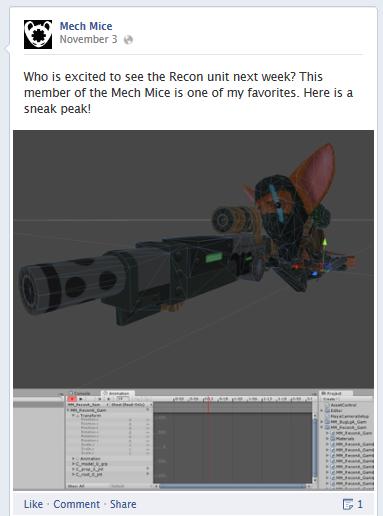Screen dimensions: 383x516
Task: Click the horizontal scrollbar under the curve editor
Action: coord(232,487)
